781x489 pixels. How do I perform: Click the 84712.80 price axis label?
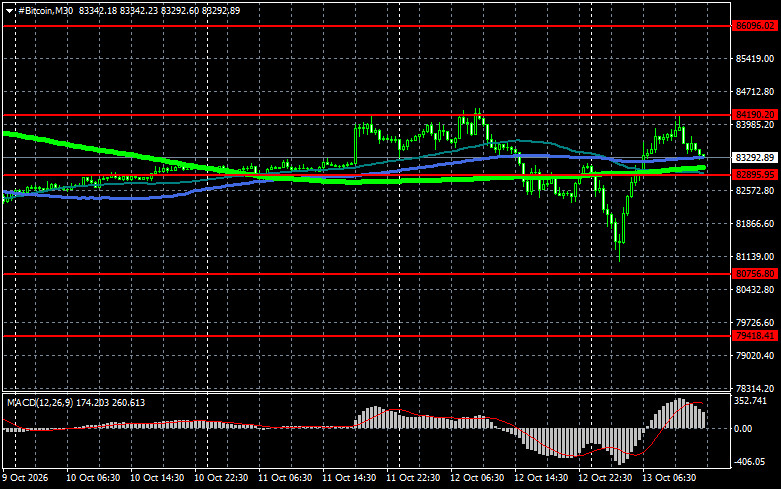click(x=755, y=92)
